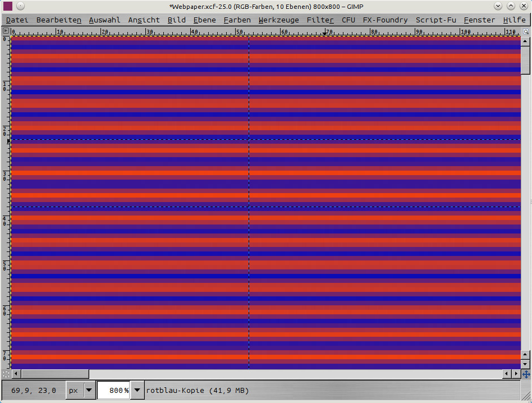This screenshot has height=403, width=532.
Task: Open the FX-Foundry menu
Action: click(x=385, y=20)
